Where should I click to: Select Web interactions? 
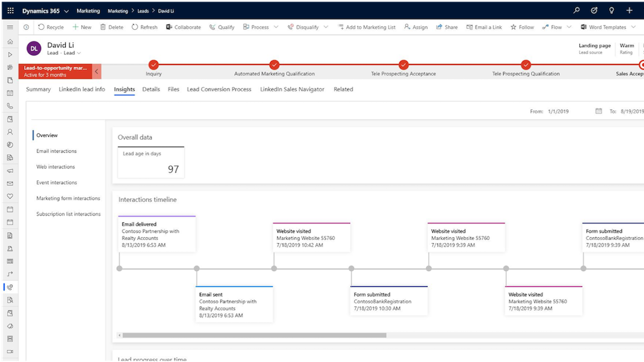click(55, 167)
